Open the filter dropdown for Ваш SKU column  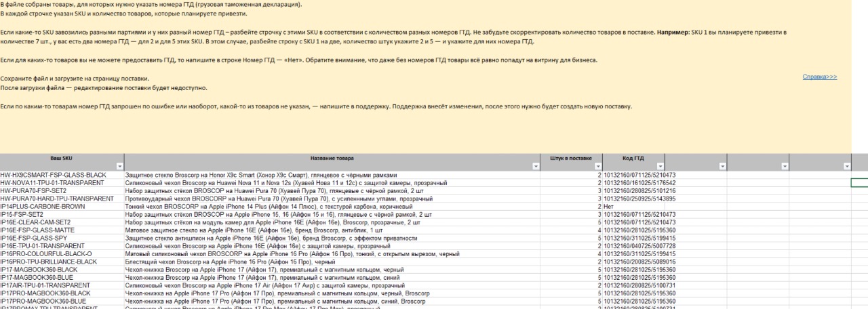[x=120, y=165]
